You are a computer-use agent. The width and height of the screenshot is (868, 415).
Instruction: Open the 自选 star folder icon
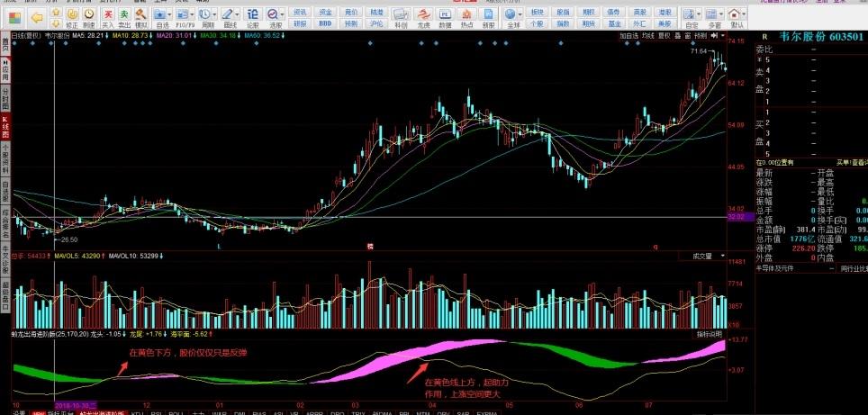pos(159,14)
